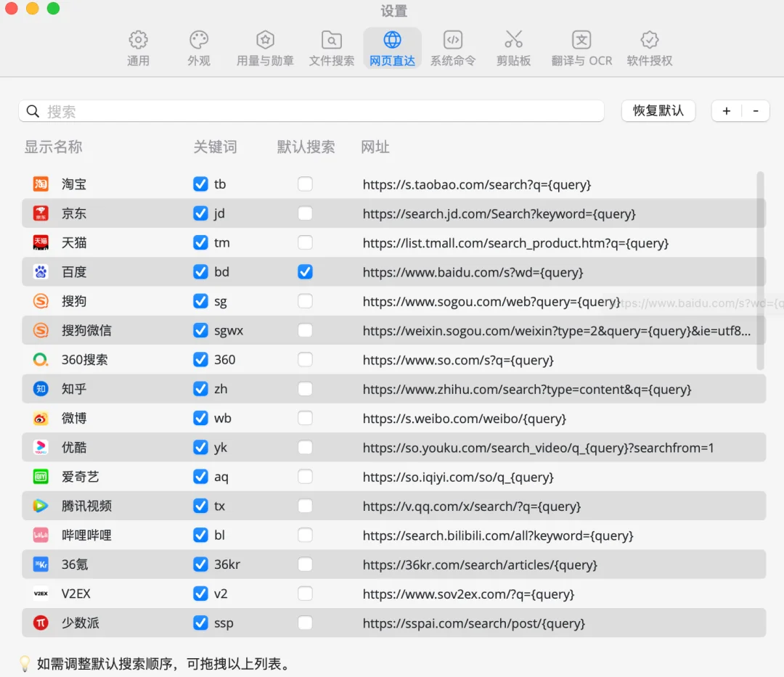Enable default search for 知乎
The width and height of the screenshot is (784, 677).
(x=306, y=389)
